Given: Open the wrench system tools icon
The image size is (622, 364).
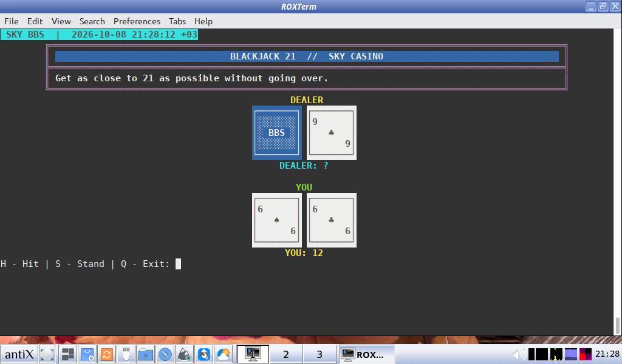Looking at the screenshot, I should pos(204,354).
